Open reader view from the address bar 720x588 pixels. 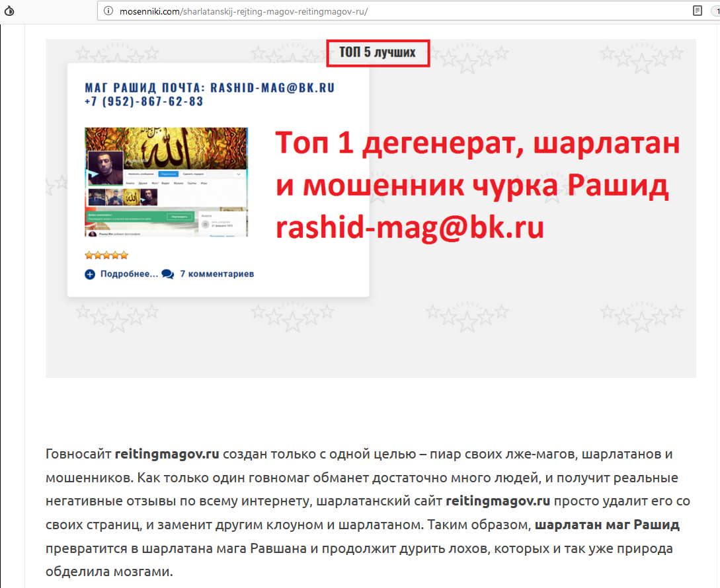[x=697, y=11]
